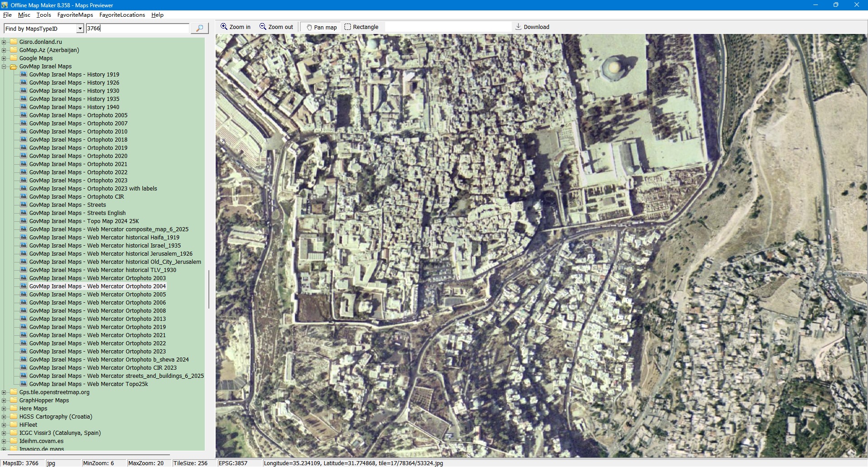
Task: Select the Pan map hand tool
Action: tap(321, 27)
